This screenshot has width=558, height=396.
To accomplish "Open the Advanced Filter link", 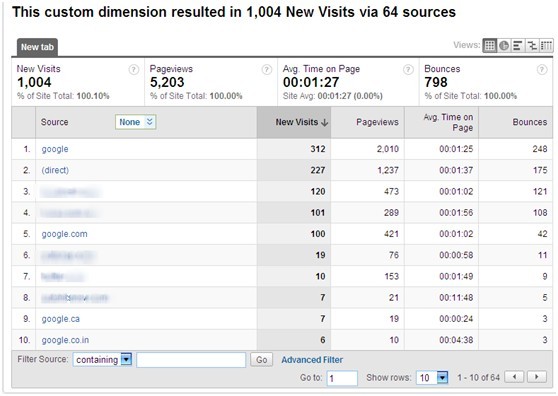I will (x=312, y=360).
